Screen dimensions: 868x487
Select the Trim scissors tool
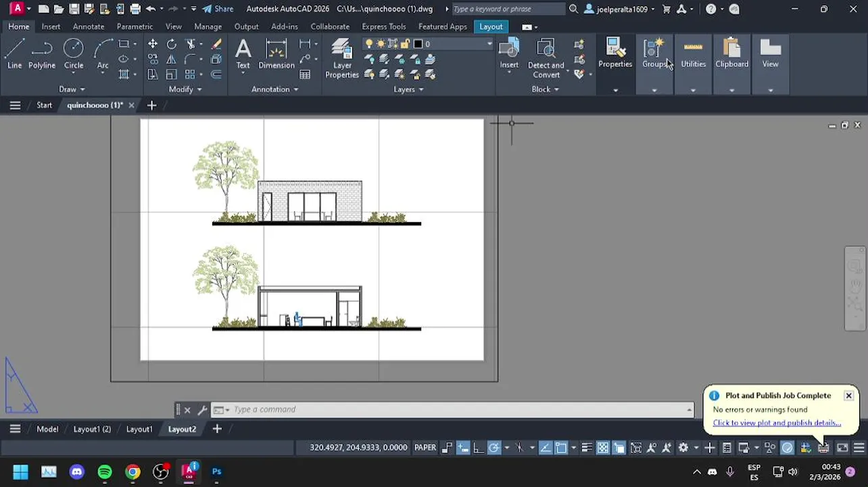[191, 44]
